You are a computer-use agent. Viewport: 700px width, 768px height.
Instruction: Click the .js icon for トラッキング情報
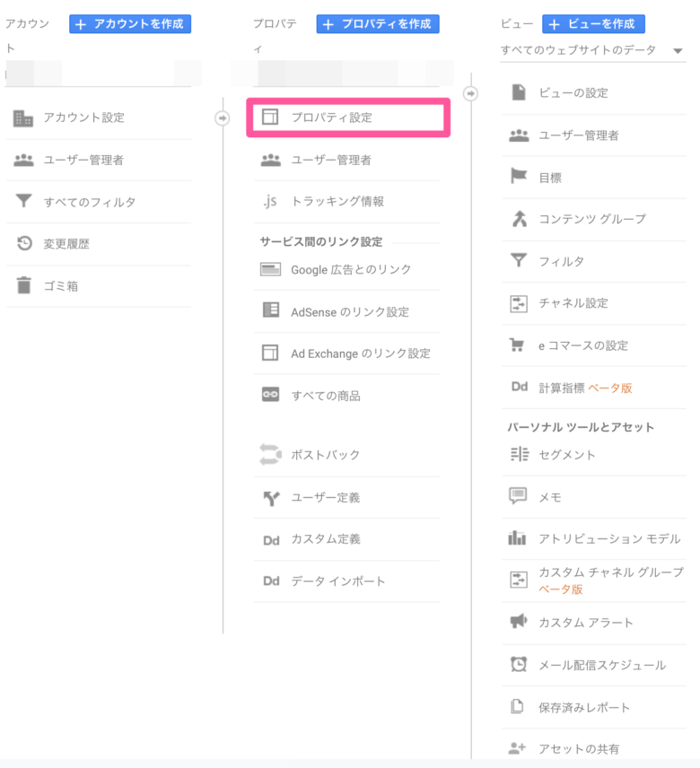point(270,201)
